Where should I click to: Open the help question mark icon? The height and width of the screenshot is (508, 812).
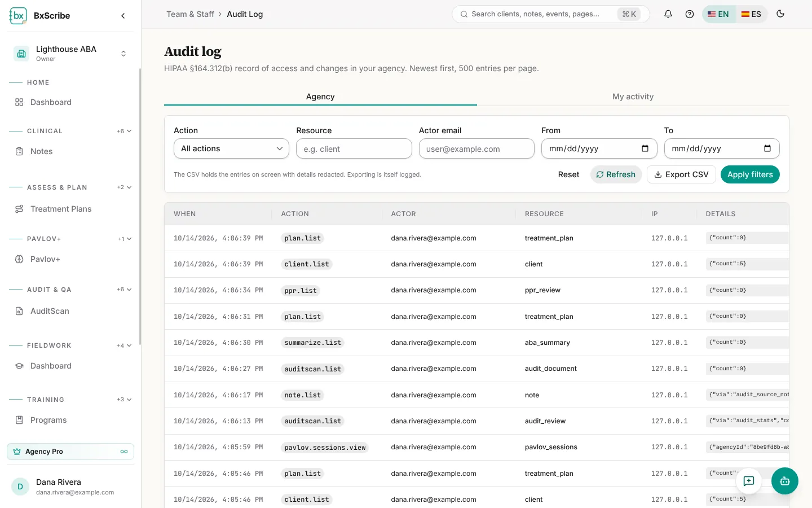(x=690, y=14)
